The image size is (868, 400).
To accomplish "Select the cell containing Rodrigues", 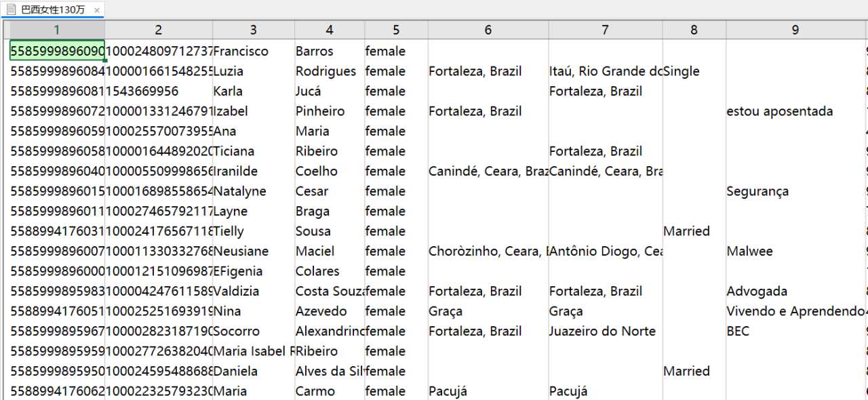I will pyautogui.click(x=330, y=71).
